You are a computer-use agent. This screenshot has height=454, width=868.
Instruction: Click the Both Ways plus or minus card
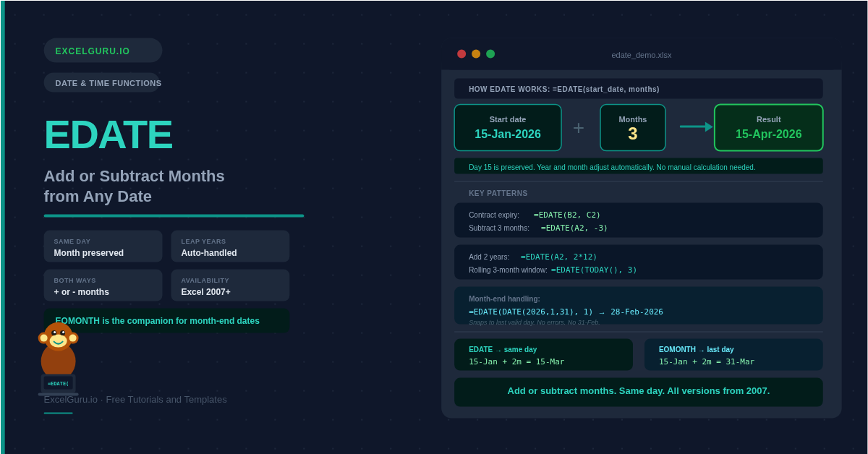[x=103, y=286]
